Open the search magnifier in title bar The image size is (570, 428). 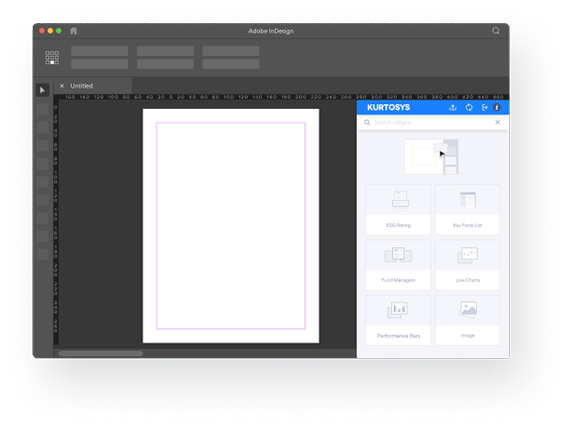tap(496, 31)
